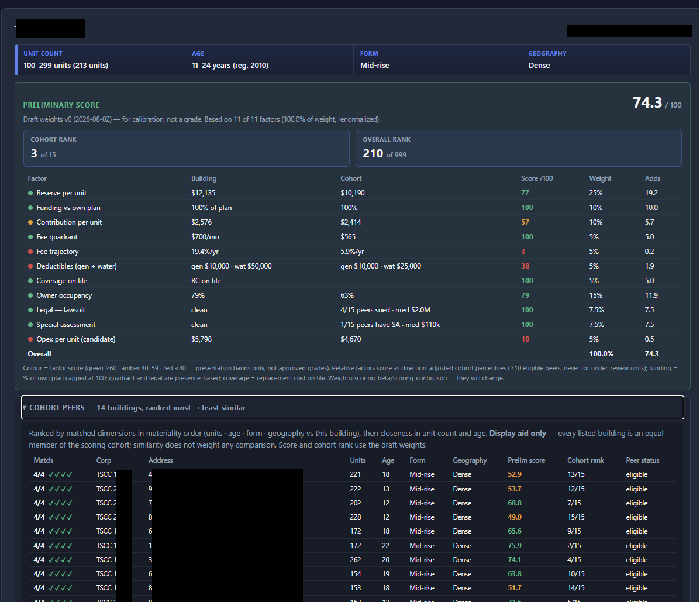Select the peer row with 221 units

[x=352, y=474]
